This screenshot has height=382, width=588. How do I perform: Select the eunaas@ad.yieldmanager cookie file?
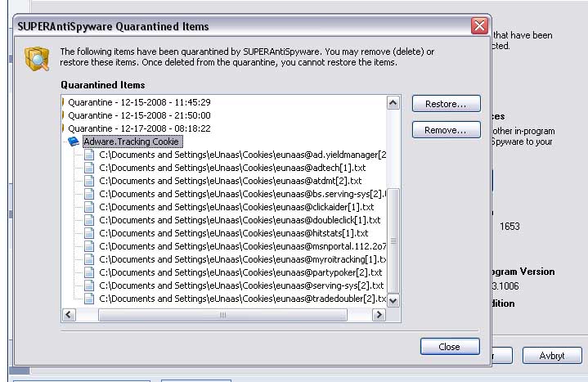243,155
